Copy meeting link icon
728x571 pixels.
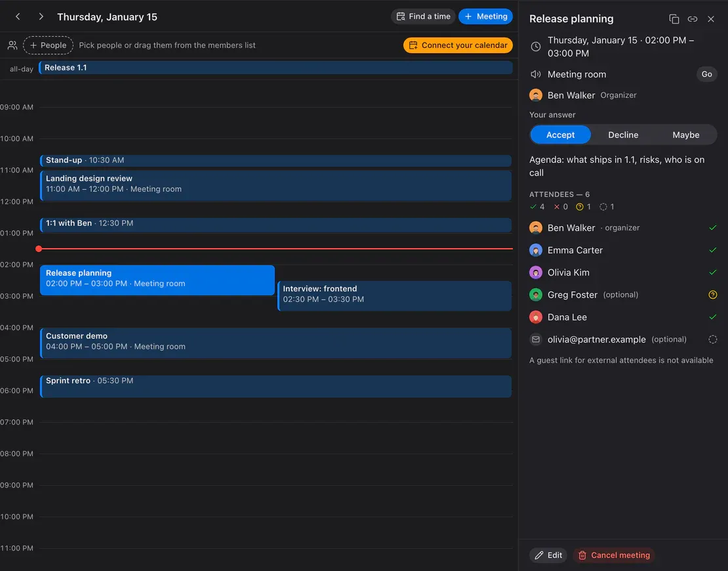[x=692, y=19]
